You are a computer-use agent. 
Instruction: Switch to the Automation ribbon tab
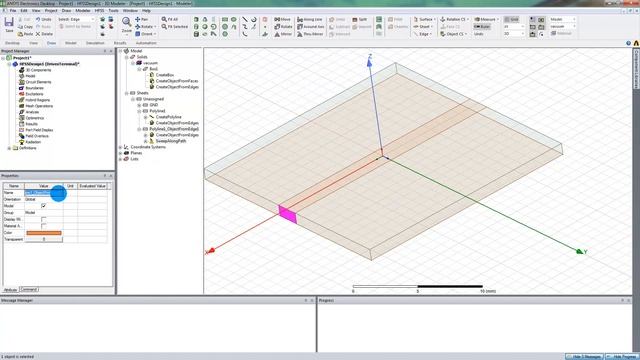pos(146,43)
